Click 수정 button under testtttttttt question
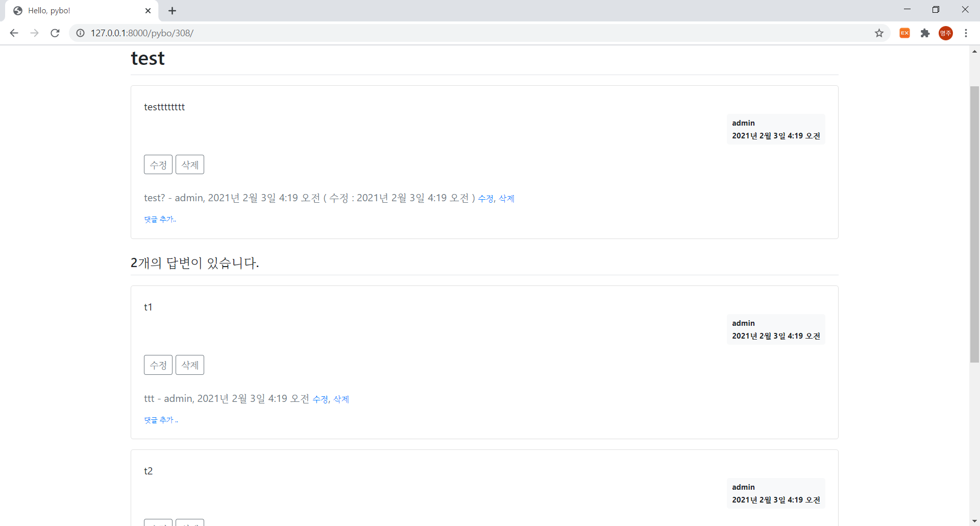The height and width of the screenshot is (526, 980). [x=158, y=164]
